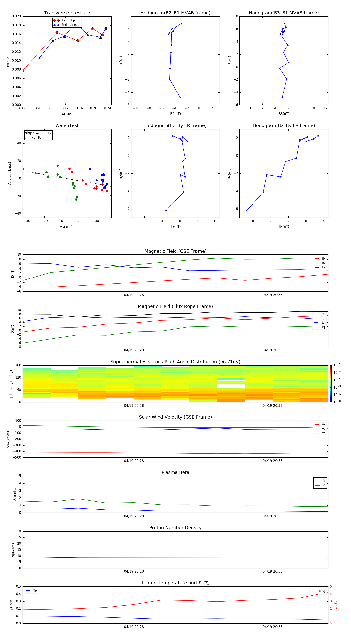
Task: Click the 'Bx(nT)' x-axis label
Action: [x=284, y=227]
